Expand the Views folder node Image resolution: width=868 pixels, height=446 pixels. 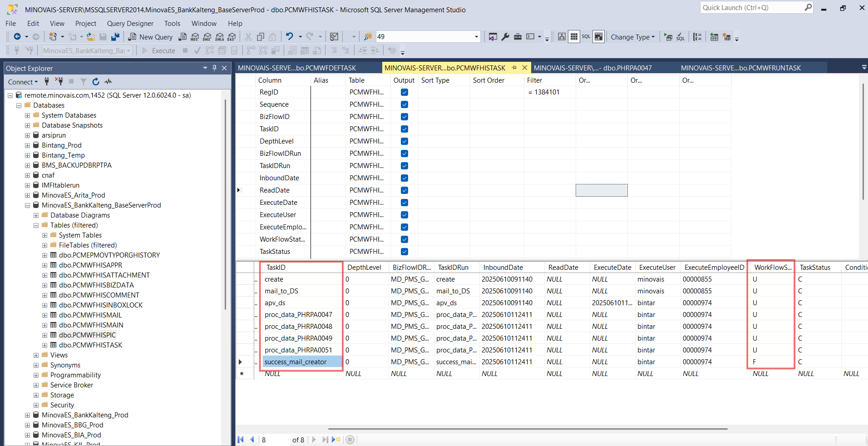pyautogui.click(x=36, y=355)
